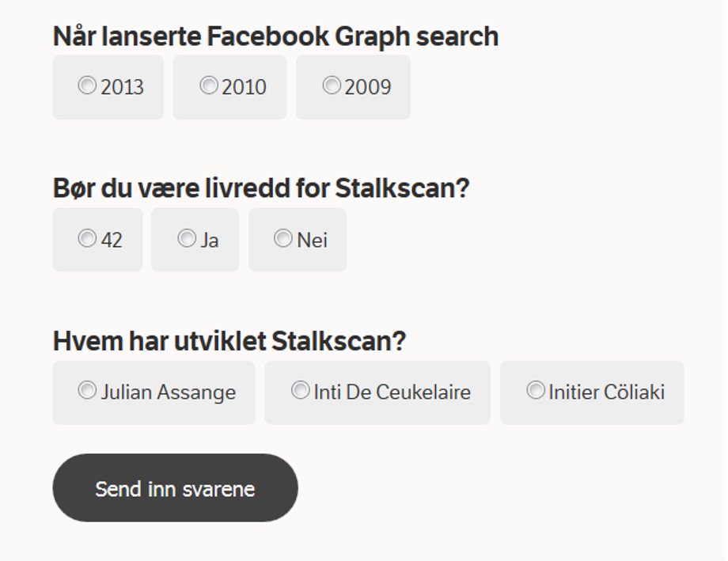Select Julian Assange as the developer
Screen dimensions: 728x561
point(87,390)
